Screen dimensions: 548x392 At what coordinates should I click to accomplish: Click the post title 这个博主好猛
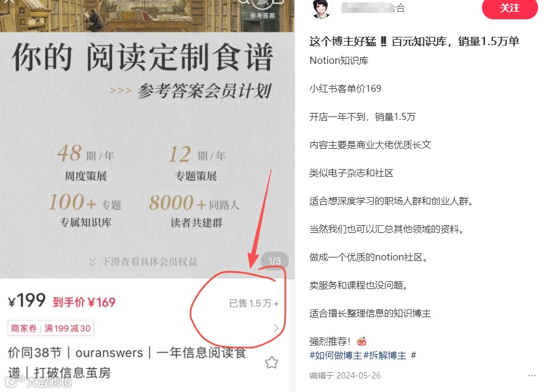coord(415,42)
